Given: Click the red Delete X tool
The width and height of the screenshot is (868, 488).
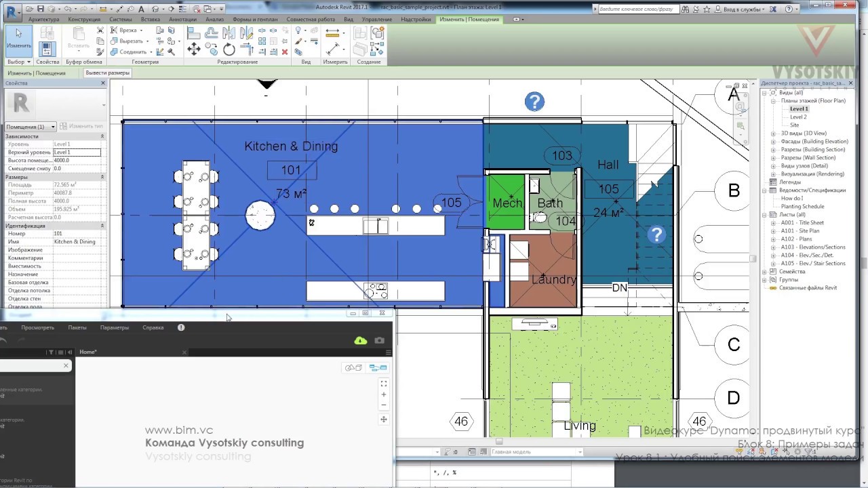Looking at the screenshot, I should [285, 52].
